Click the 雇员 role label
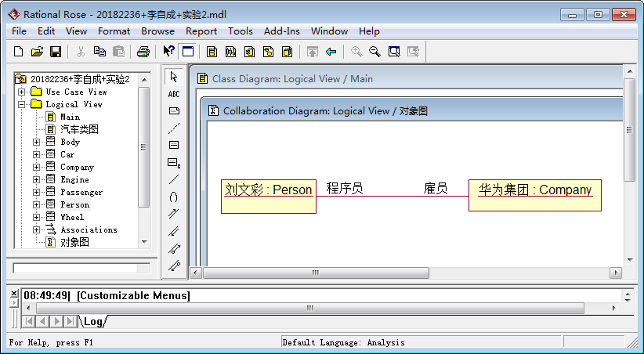The image size is (644, 354). [x=436, y=189]
